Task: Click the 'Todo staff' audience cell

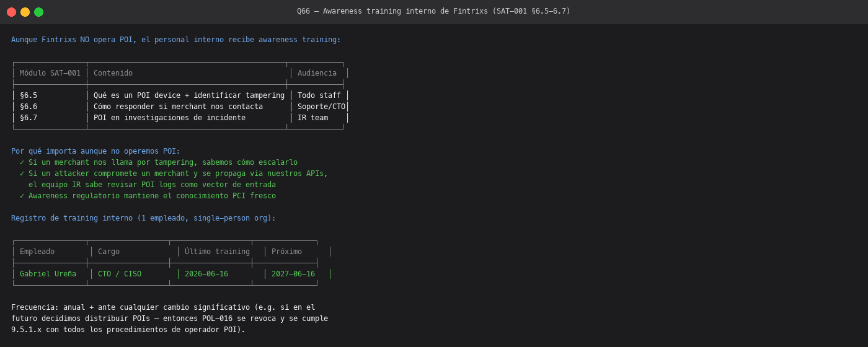Action: pyautogui.click(x=319, y=95)
